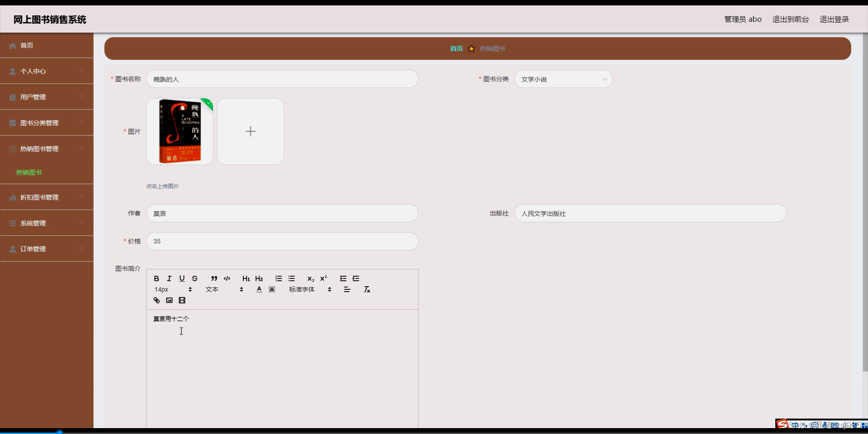Focus the 出版社 input field
The height and width of the screenshot is (434, 868).
pyautogui.click(x=650, y=213)
